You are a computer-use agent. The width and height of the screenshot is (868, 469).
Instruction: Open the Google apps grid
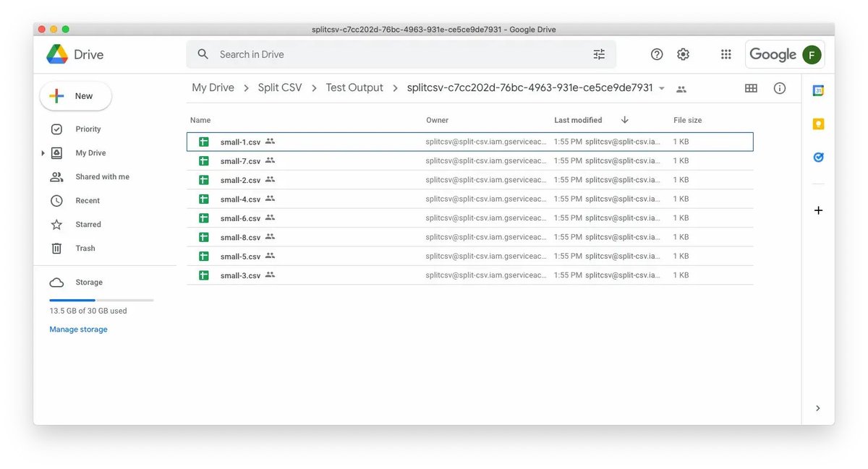pyautogui.click(x=726, y=54)
